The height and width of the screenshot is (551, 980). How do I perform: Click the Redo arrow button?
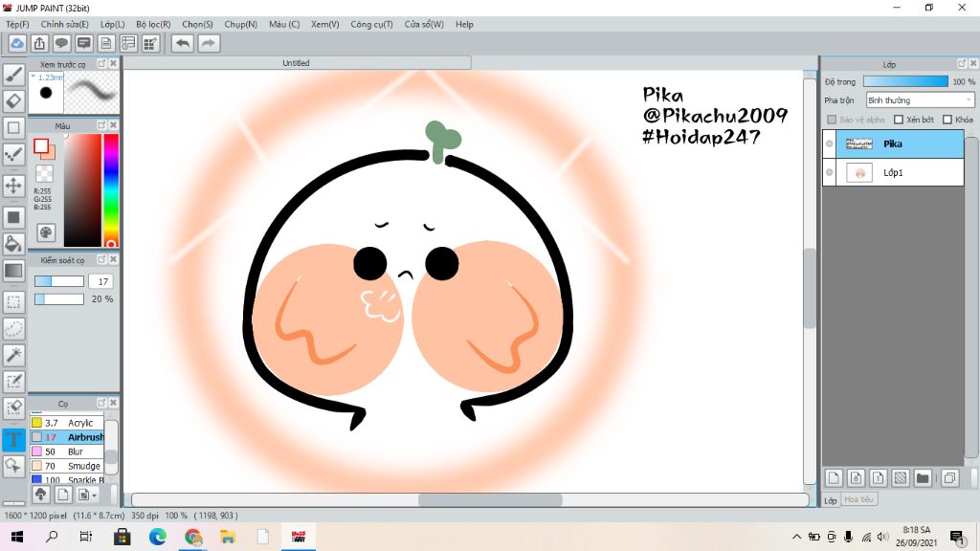pyautogui.click(x=209, y=43)
